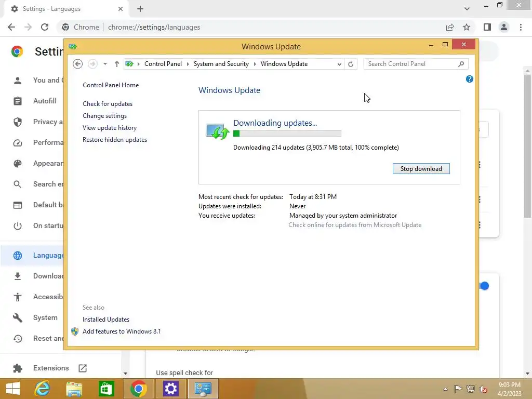Screen dimensions: 532x399
Task: Select System in Chrome settings sidebar
Action: [x=45, y=317]
